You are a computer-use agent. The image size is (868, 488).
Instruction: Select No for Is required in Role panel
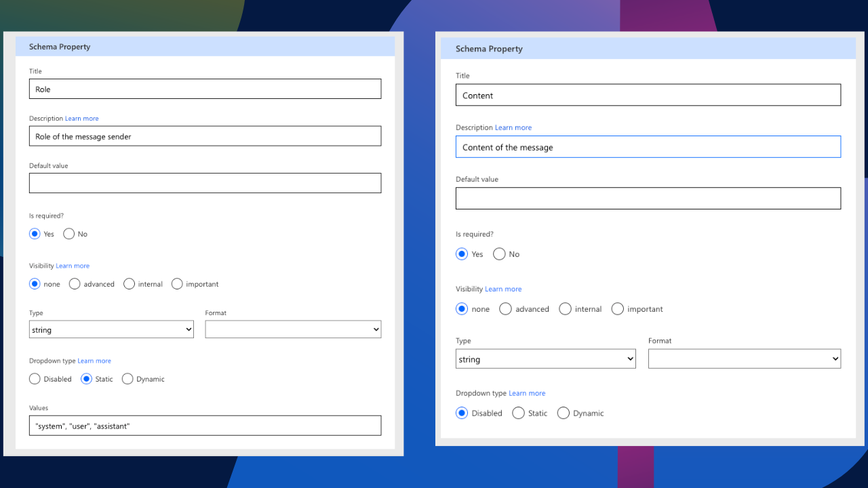[68, 234]
